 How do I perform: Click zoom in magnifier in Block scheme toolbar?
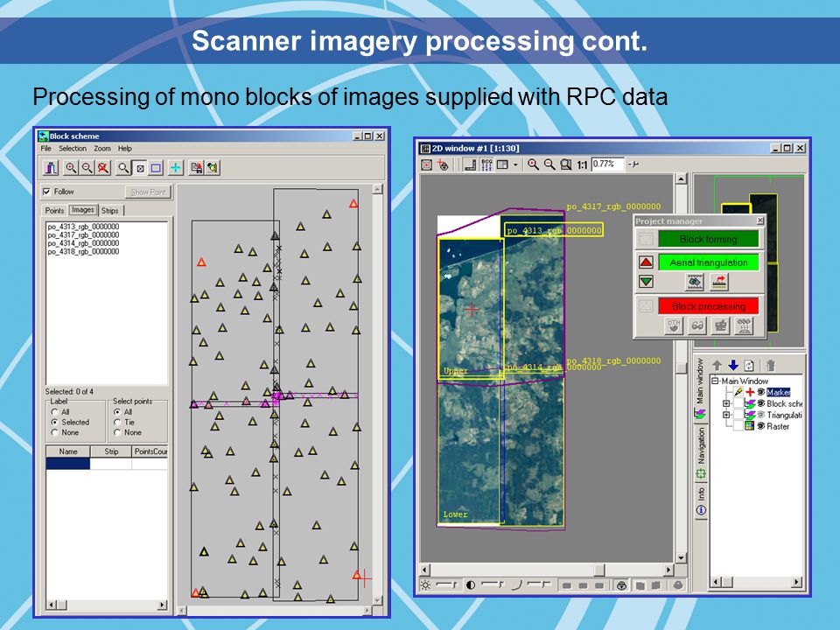(71, 168)
